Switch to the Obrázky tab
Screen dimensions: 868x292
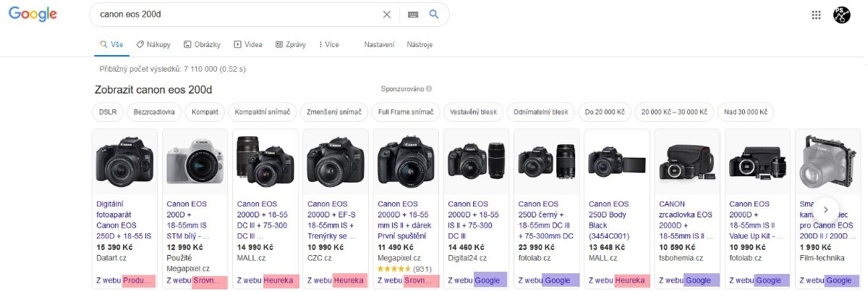(x=202, y=44)
